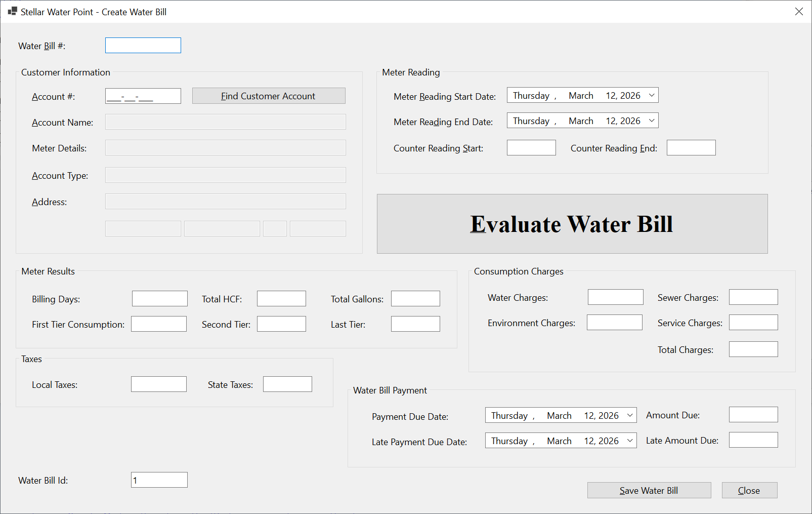Click the Account Type field

(x=226, y=175)
